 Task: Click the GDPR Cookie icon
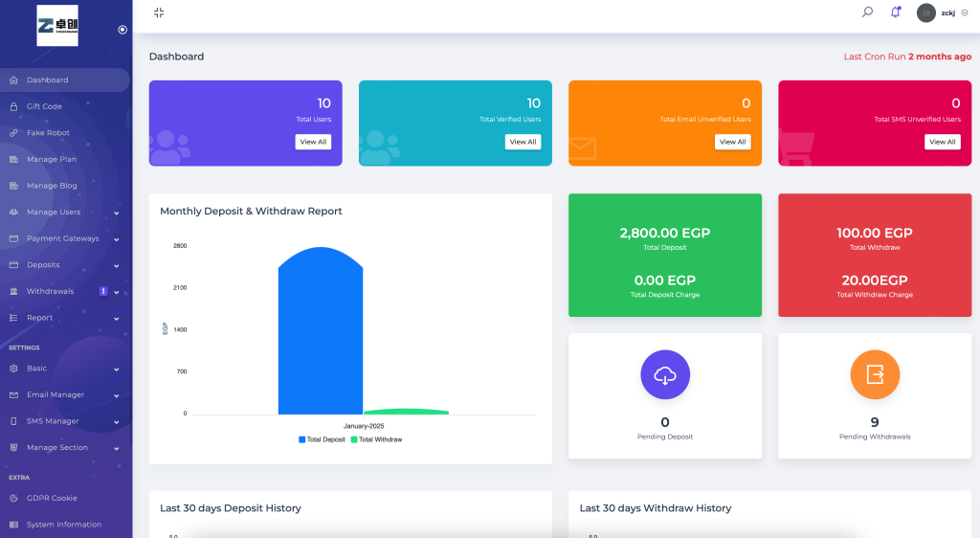[x=13, y=498]
